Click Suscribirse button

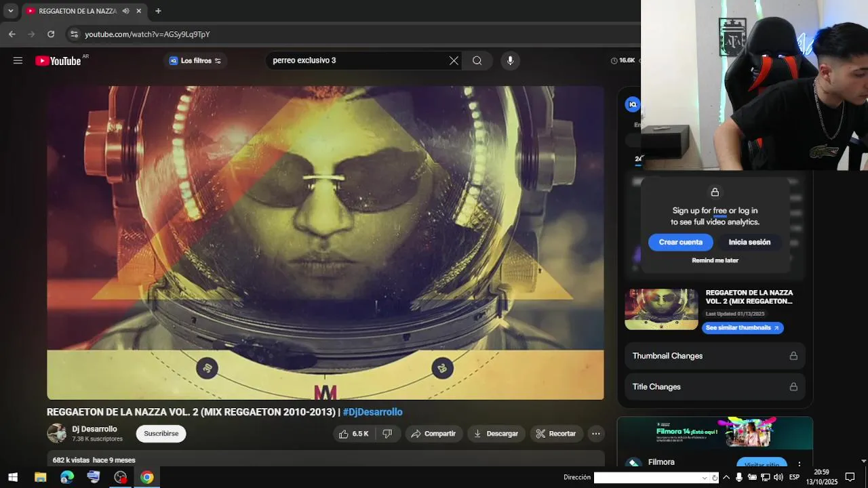(x=161, y=434)
